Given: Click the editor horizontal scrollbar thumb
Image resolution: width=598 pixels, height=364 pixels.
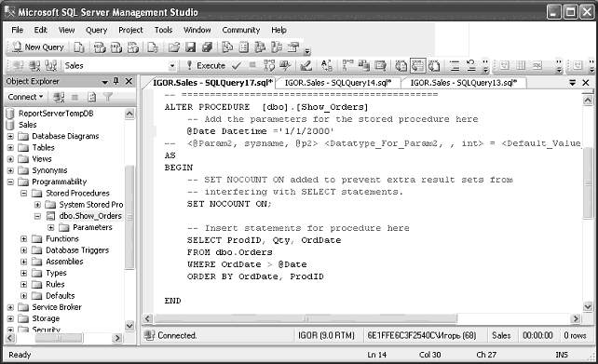Looking at the screenshot, I should click(x=306, y=318).
